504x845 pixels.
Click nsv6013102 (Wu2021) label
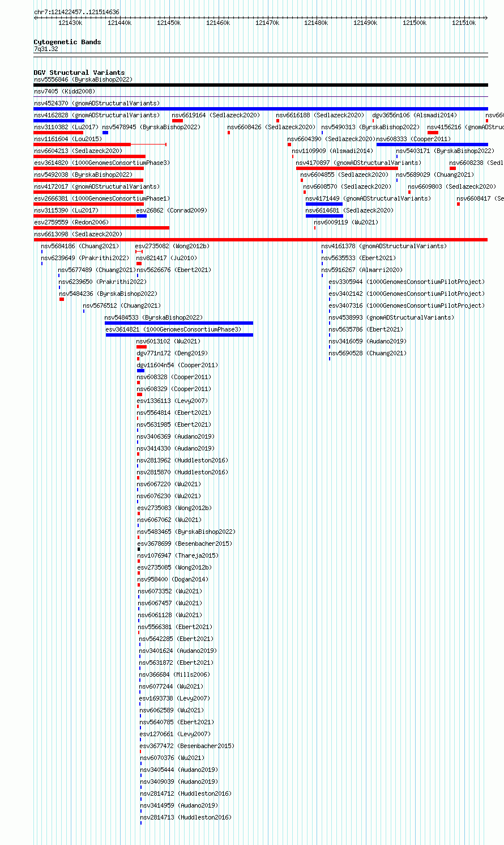[x=168, y=341]
